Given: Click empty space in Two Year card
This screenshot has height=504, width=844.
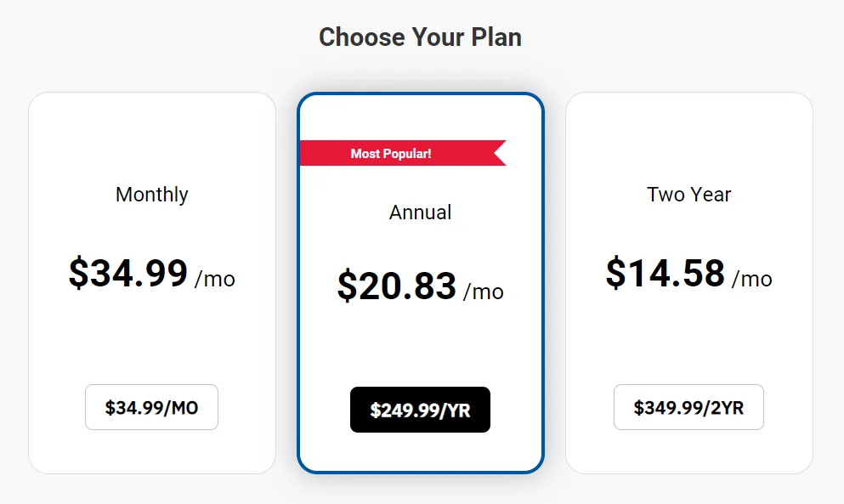Looking at the screenshot, I should coord(688,340).
